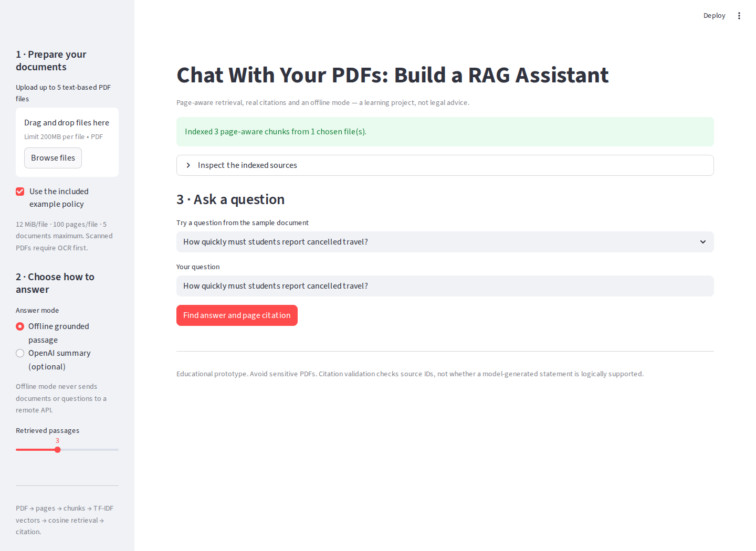756x551 pixels.
Task: Click the 'Answer mode' label
Action: pyautogui.click(x=37, y=311)
